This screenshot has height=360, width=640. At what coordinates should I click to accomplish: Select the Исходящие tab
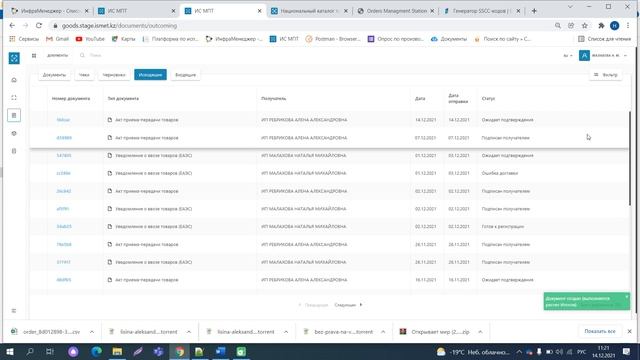[x=150, y=75]
